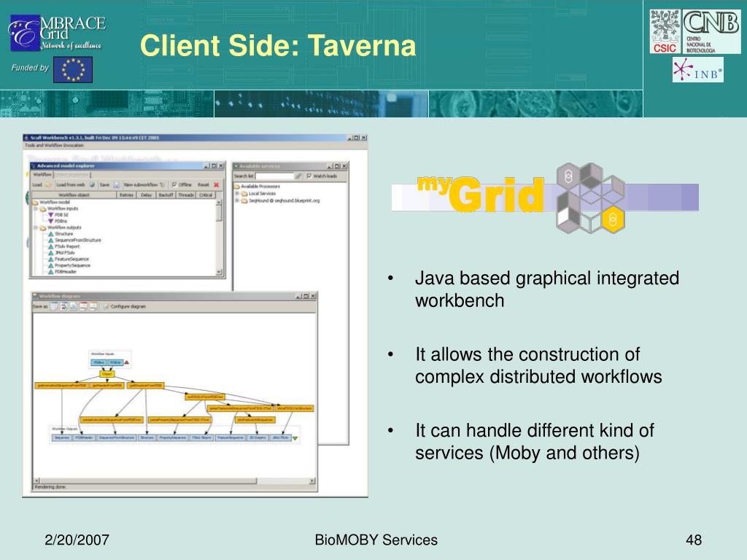Click the Delay column header
Screen dimensions: 747x560
[x=146, y=195]
